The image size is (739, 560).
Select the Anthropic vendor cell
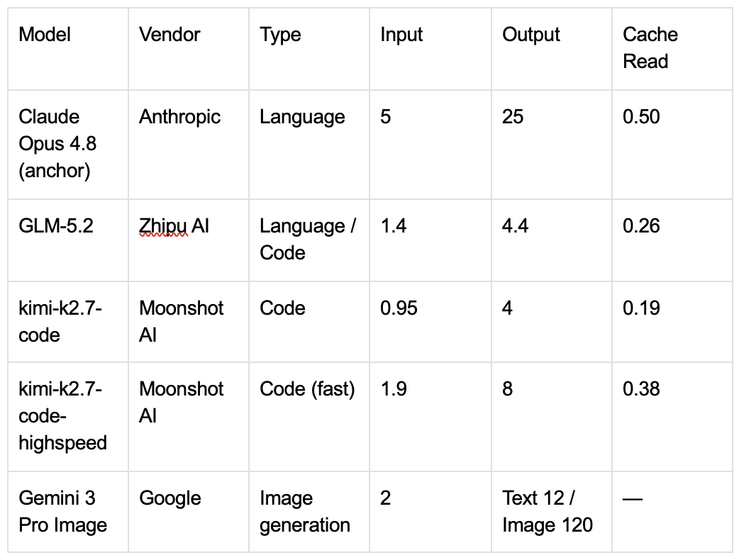pyautogui.click(x=189, y=144)
